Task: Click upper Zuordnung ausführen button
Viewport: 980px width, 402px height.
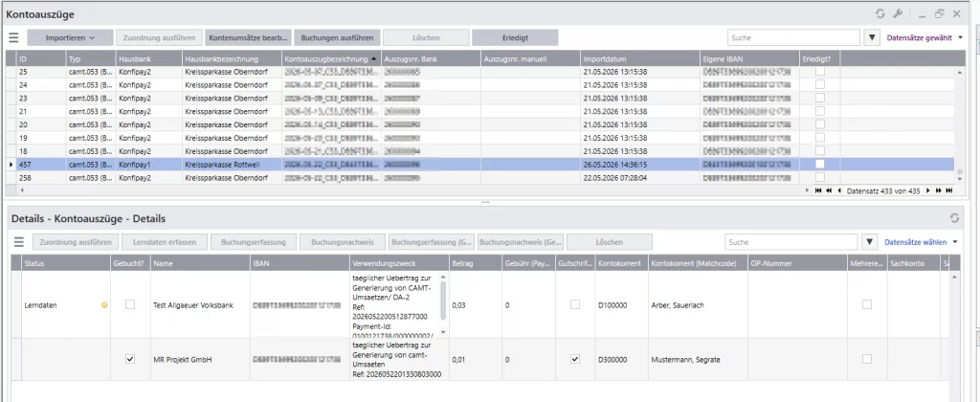Action: point(160,38)
